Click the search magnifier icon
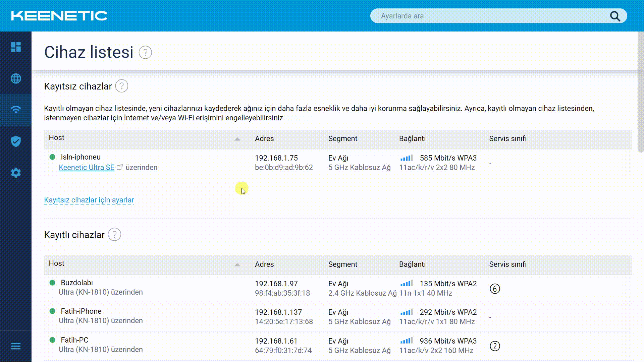Screen dimensions: 644x362 (x=615, y=16)
